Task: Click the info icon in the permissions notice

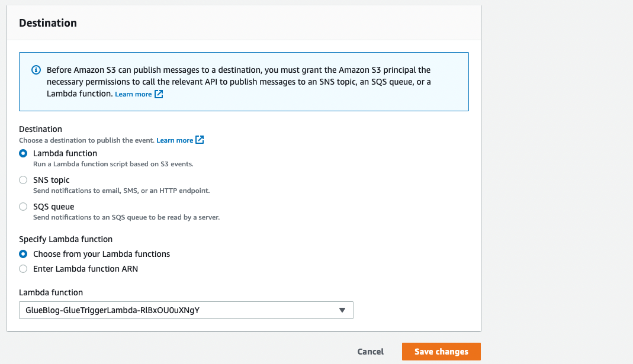Action: click(x=36, y=70)
